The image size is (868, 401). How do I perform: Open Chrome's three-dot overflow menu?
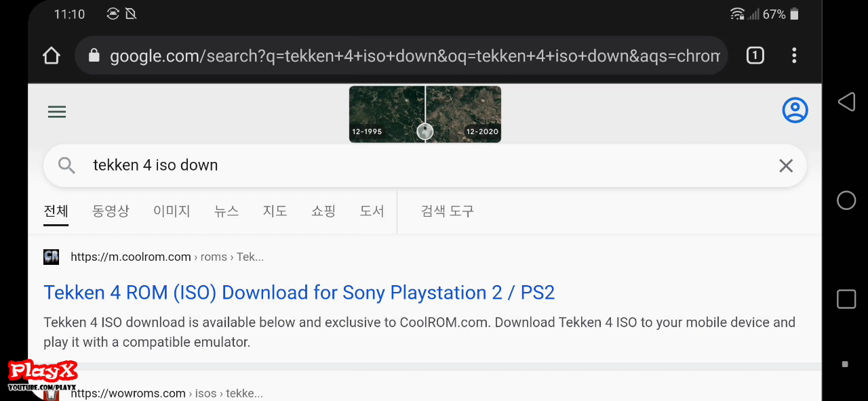click(794, 56)
